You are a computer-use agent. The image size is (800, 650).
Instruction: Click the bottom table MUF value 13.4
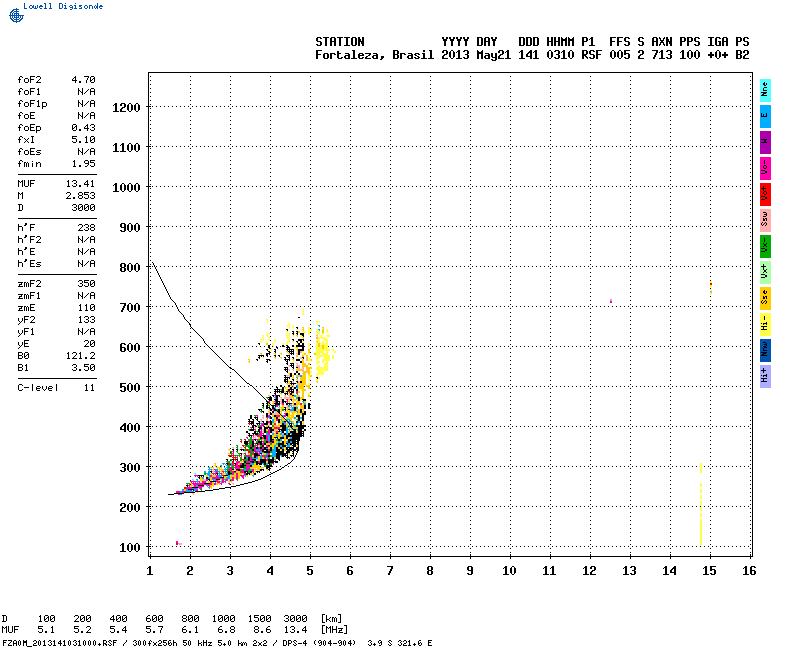click(x=295, y=630)
